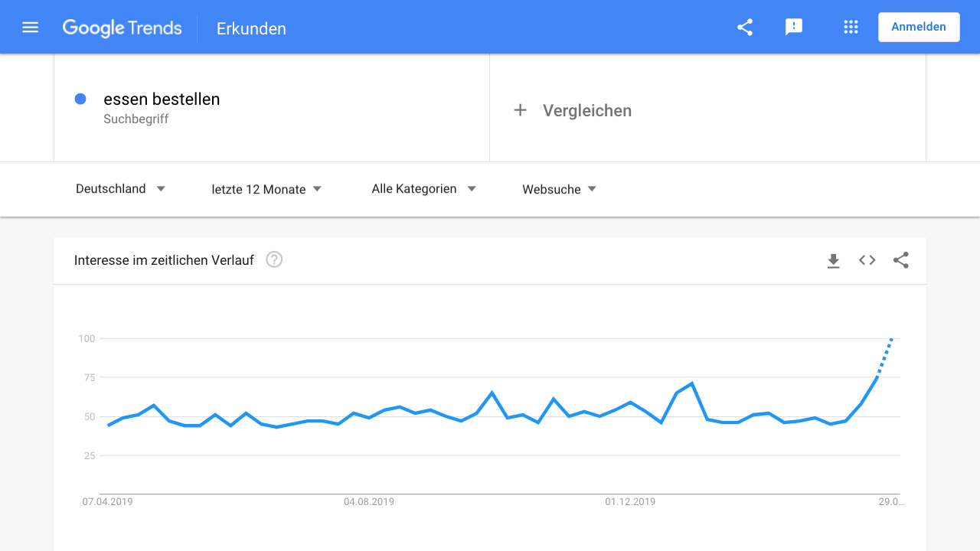Screen dimensions: 980x551
Task: Download chart data as CSV
Action: click(834, 261)
